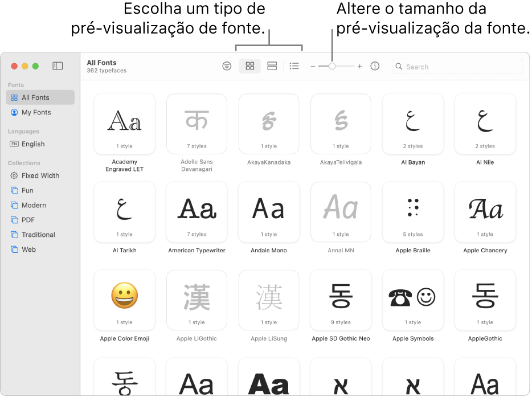Switch to samples preview view
The width and height of the screenshot is (532, 397).
coord(272,66)
